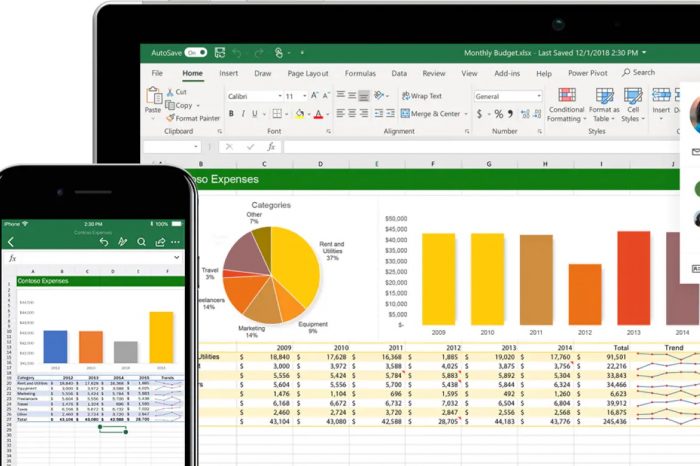This screenshot has height=466, width=700.
Task: Click Wrap Text
Action: [x=421, y=96]
